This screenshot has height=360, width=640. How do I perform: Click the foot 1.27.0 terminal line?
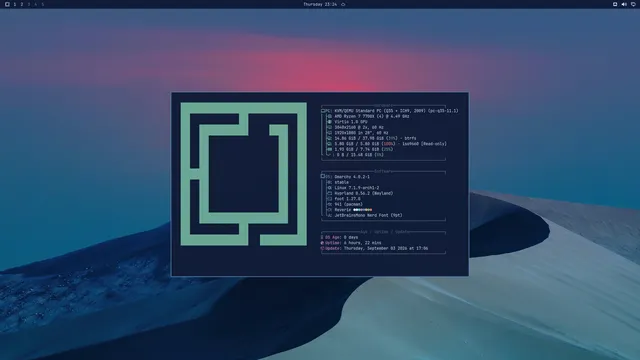click(347, 199)
